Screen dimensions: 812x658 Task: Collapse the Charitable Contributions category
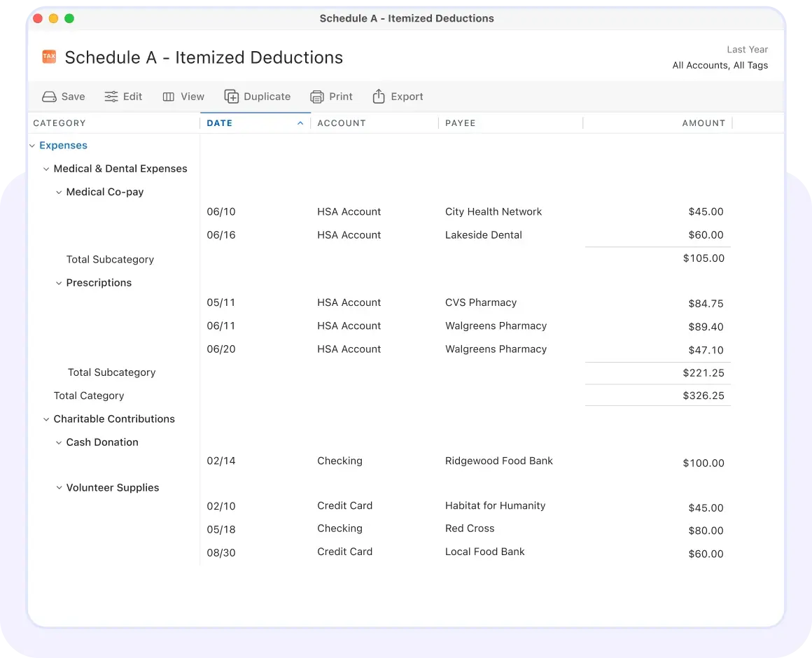pyautogui.click(x=46, y=419)
